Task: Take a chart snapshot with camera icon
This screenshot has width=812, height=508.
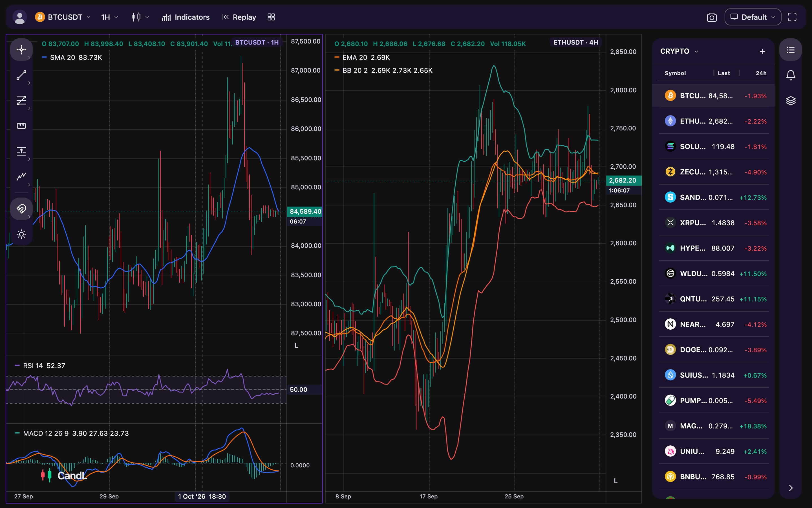Action: click(x=712, y=17)
